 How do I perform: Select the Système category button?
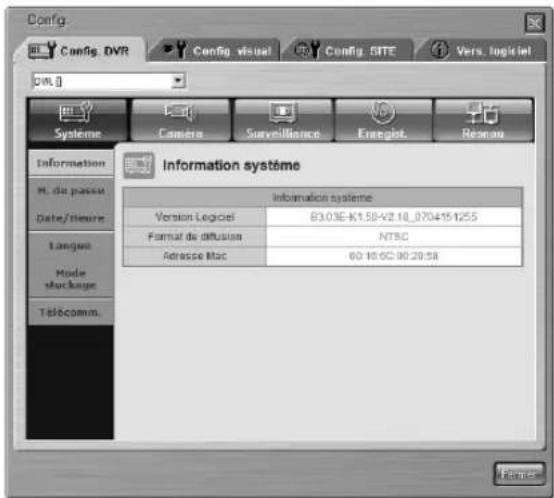[x=77, y=120]
